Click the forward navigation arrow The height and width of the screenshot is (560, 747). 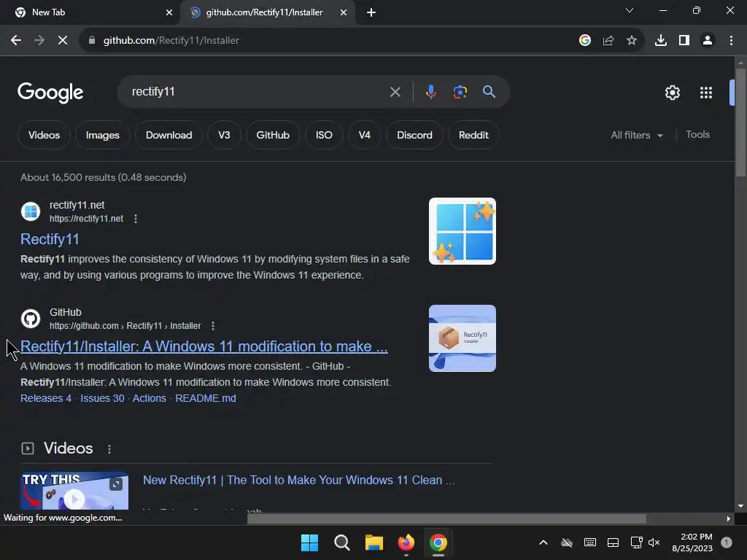click(39, 41)
